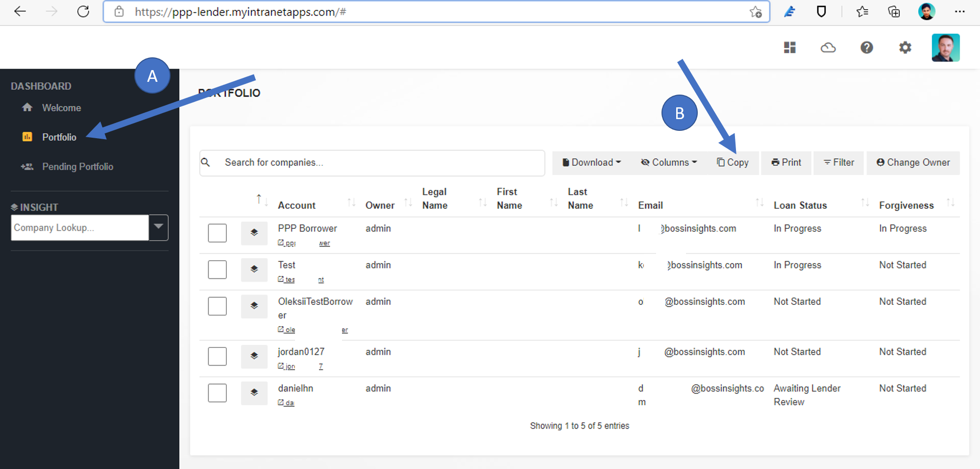View site lock information icon

click(119, 12)
